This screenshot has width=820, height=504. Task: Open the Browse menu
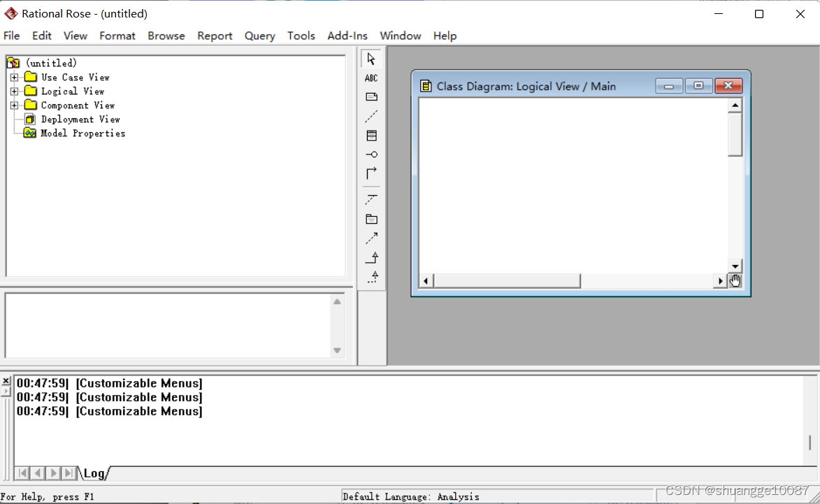(166, 36)
